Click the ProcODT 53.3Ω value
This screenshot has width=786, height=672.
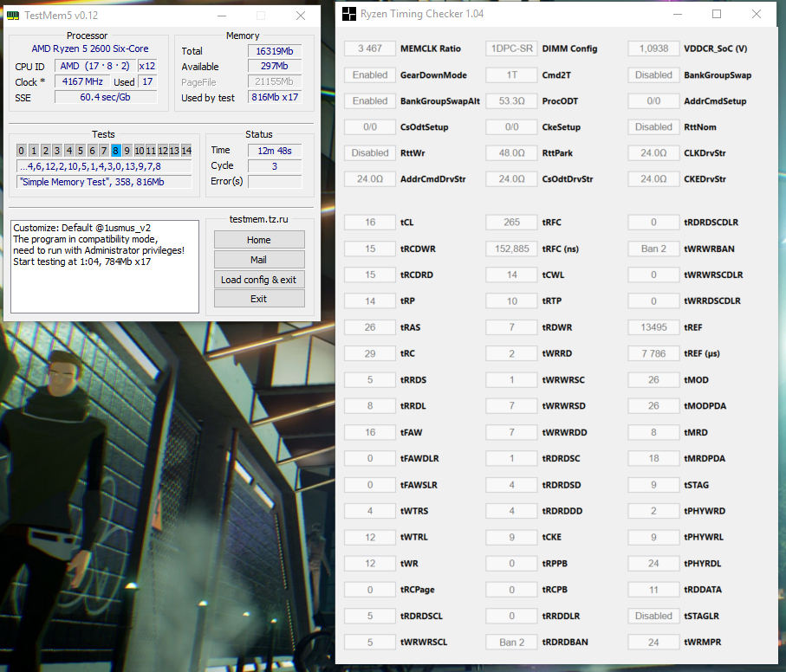coord(512,101)
